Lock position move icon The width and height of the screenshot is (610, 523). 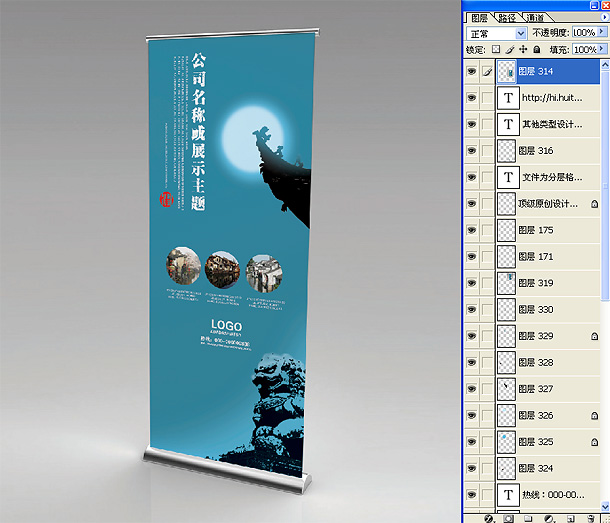coord(523,49)
